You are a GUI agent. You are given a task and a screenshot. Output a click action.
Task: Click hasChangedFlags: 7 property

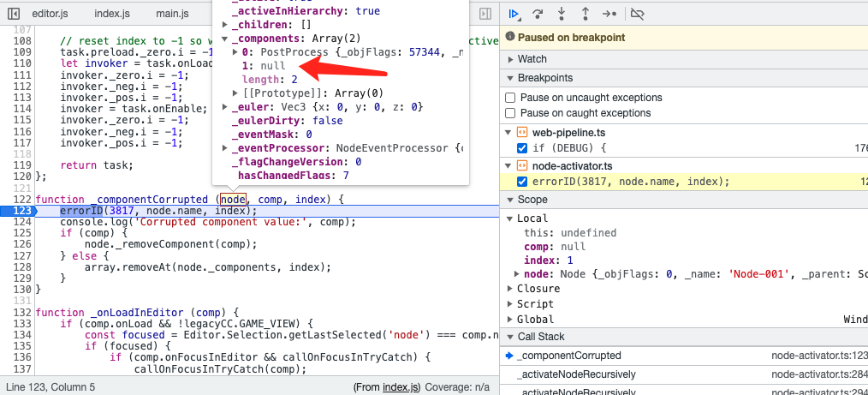tap(293, 176)
